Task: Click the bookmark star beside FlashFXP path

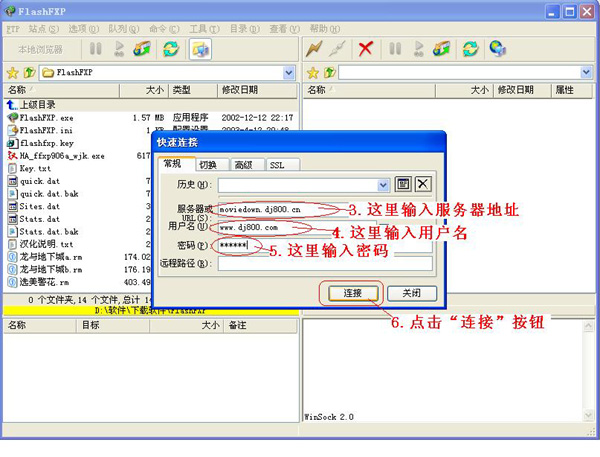Action: pos(12,73)
